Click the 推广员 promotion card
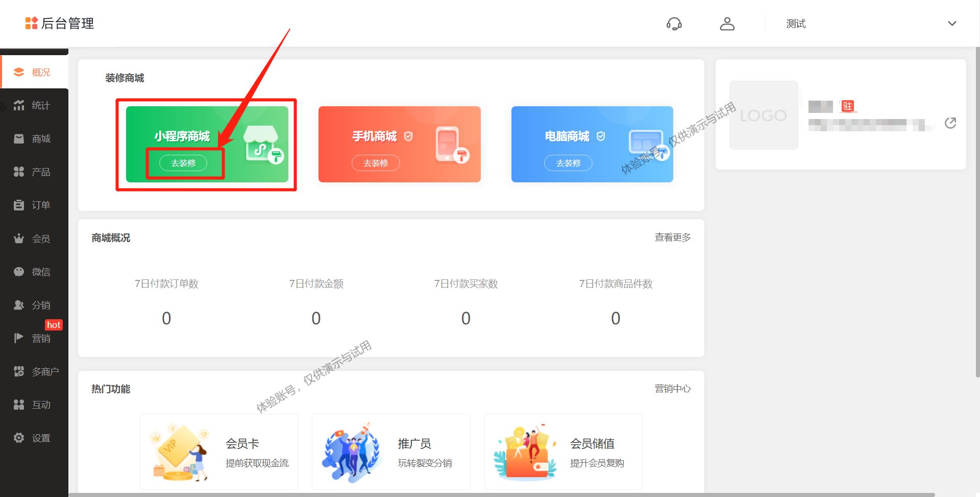Viewport: 980px width, 497px height. 390,452
